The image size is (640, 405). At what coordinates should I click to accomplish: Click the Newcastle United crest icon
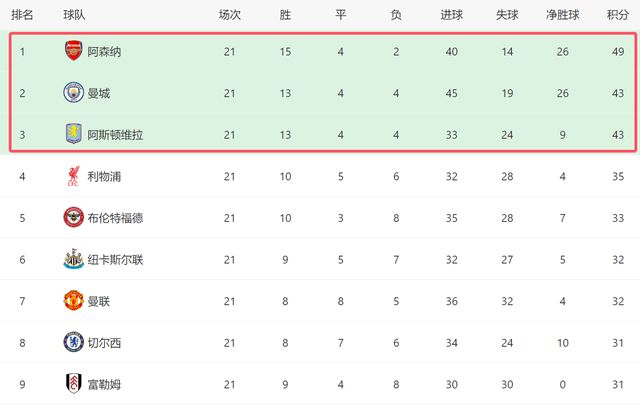(x=73, y=259)
